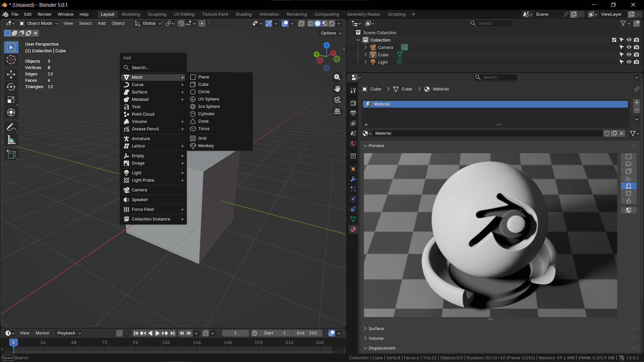Disable Light in renders camera icon

pyautogui.click(x=636, y=62)
